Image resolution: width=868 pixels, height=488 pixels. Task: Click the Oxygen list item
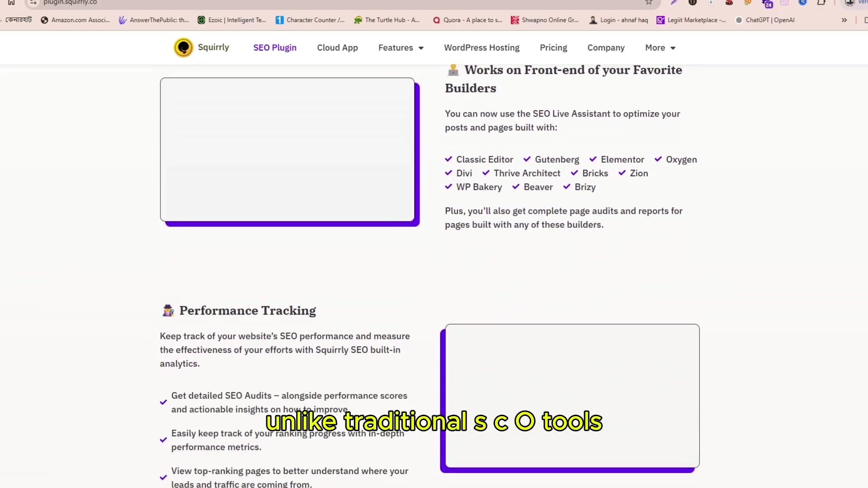click(675, 160)
